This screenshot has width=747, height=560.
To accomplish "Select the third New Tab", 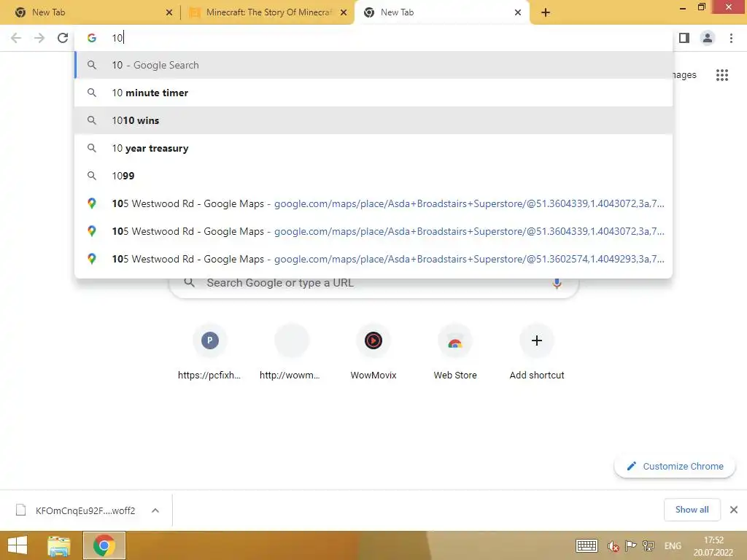I will (441, 13).
